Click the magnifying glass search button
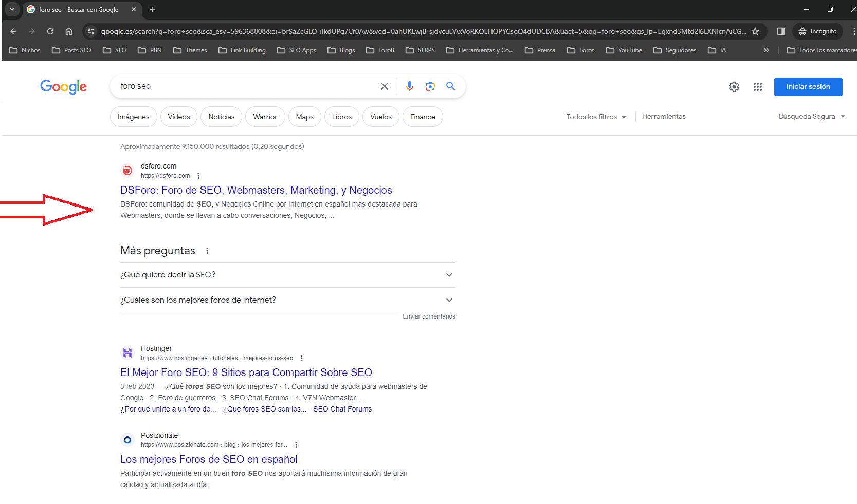Viewport: 857px width, 504px height. 450,86
